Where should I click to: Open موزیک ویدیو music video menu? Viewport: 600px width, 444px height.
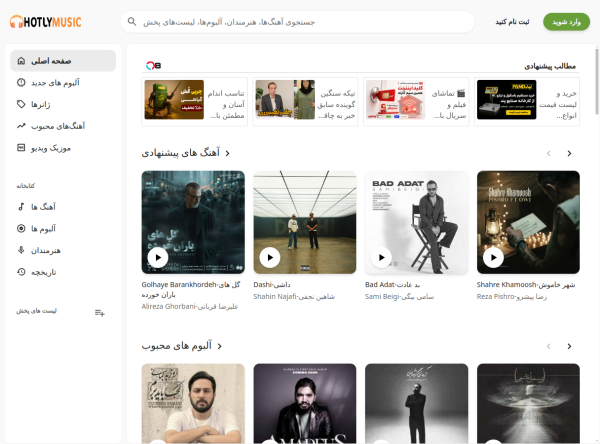(x=63, y=148)
